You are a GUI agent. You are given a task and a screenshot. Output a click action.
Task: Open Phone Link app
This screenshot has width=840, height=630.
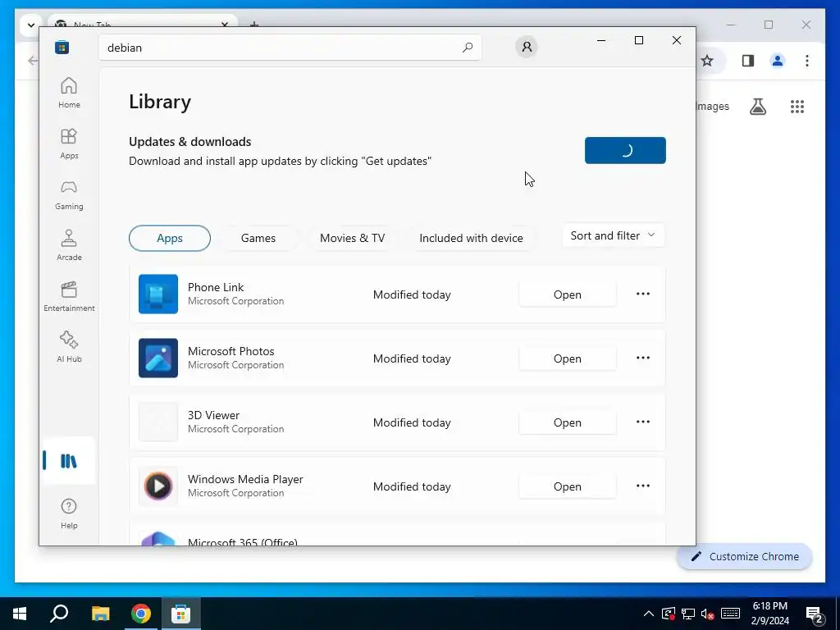coord(568,294)
